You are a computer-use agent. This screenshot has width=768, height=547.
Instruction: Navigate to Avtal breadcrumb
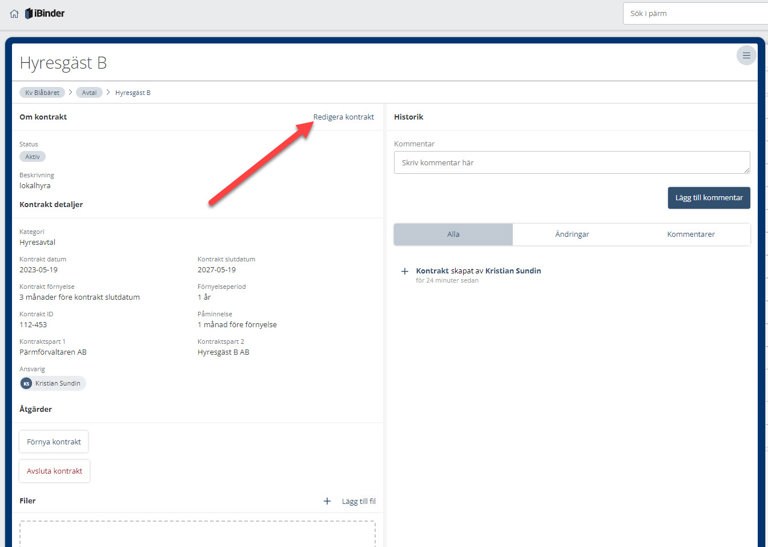click(90, 93)
